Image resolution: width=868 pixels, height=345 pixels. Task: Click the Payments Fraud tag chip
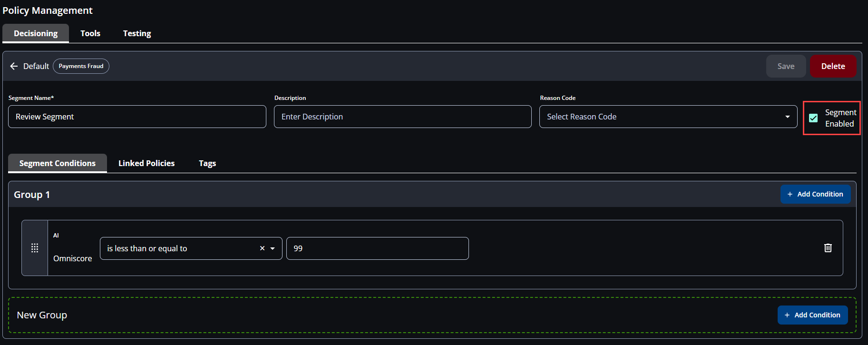[x=81, y=66]
